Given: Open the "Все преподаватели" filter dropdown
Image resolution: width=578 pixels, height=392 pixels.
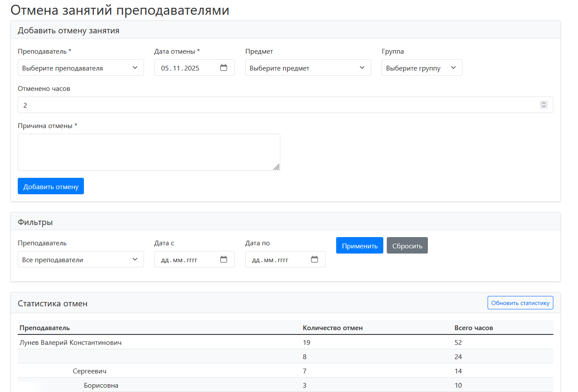Looking at the screenshot, I should [x=80, y=259].
